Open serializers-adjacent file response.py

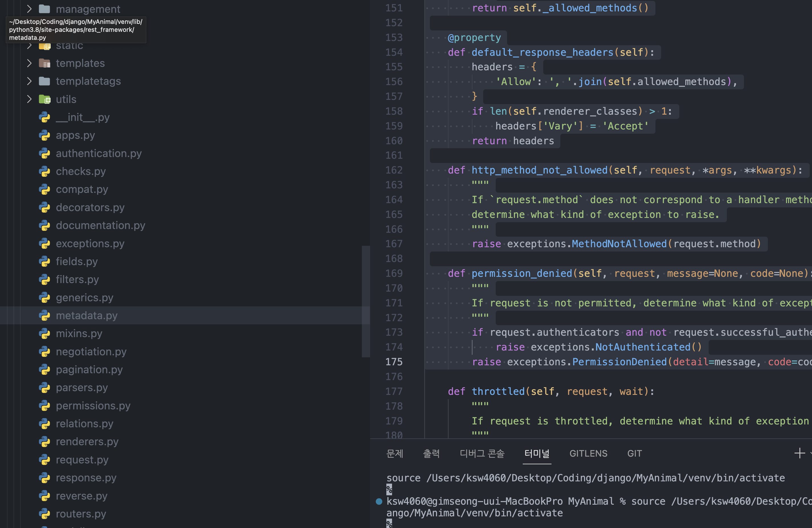pos(86,478)
